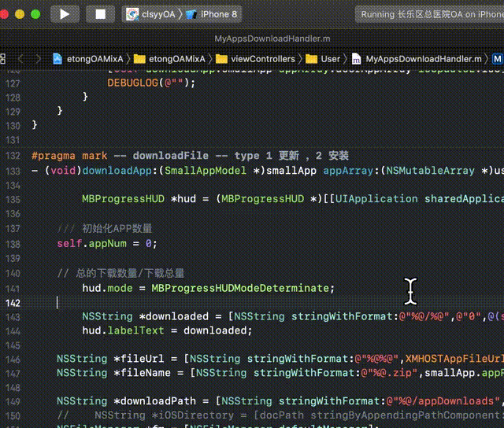
Task: Click NSString *downloaded declaration
Action: tap(145, 316)
